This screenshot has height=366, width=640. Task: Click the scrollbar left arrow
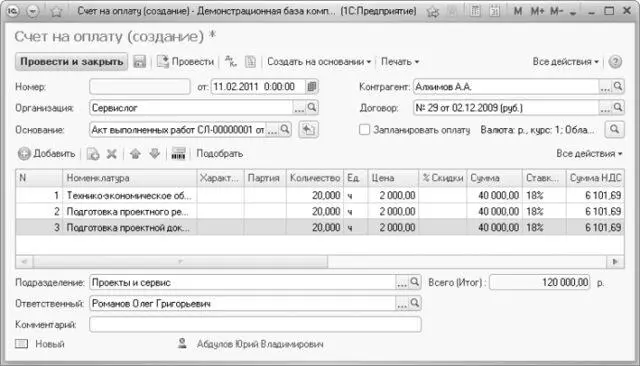coord(24,262)
